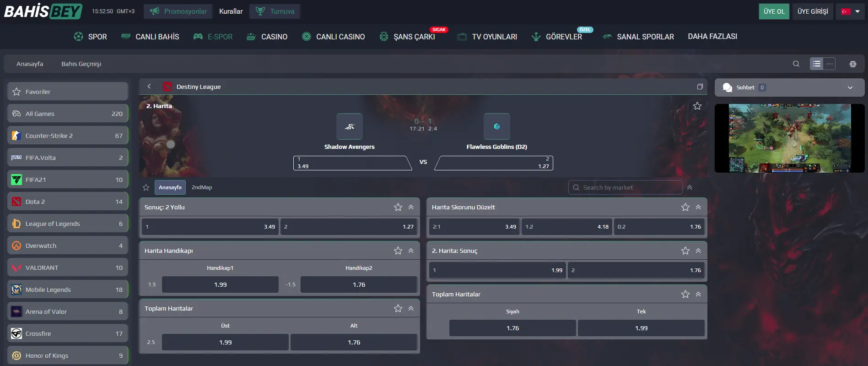Click the Flawless Goblins team logo
Image resolution: width=868 pixels, height=366 pixels.
click(x=497, y=126)
